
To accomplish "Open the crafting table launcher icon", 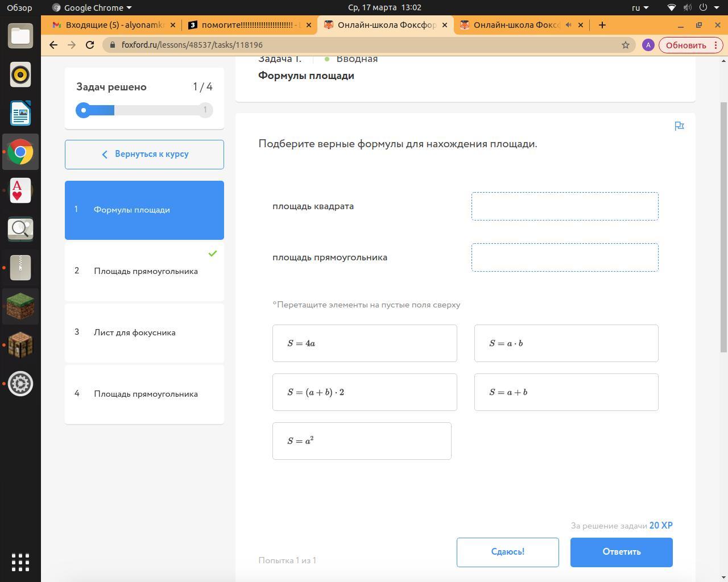I will pos(20,345).
